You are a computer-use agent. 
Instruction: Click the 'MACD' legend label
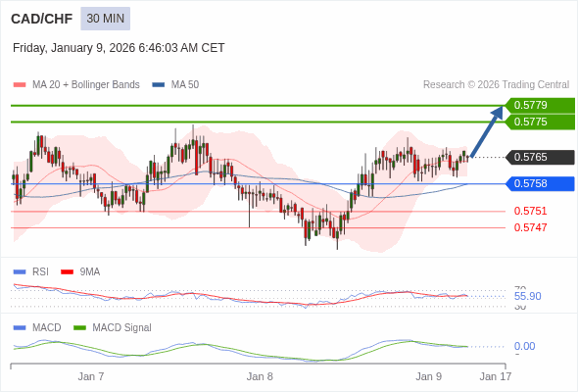(x=47, y=328)
